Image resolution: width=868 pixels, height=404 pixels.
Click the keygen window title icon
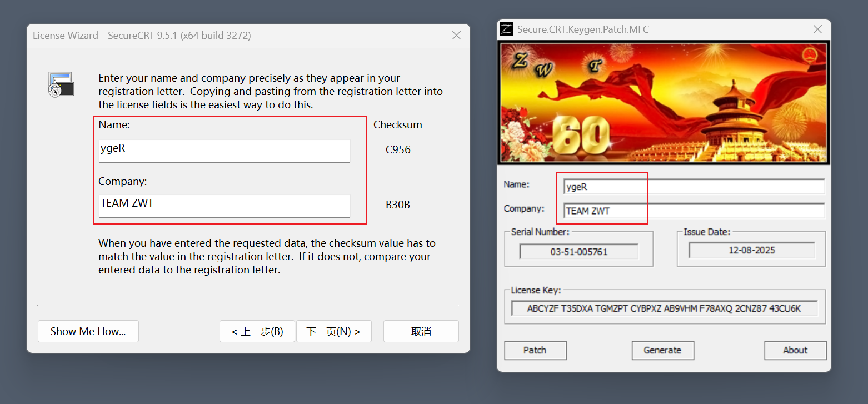coord(506,29)
